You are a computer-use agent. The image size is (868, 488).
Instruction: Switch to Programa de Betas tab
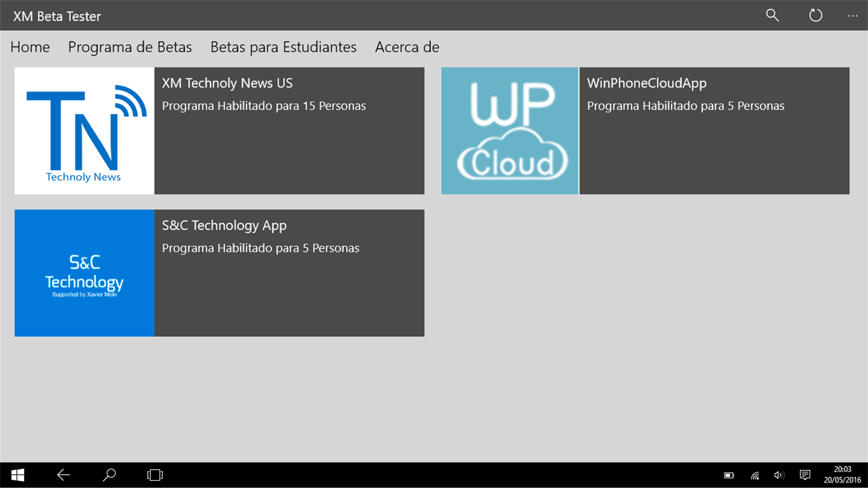(130, 47)
